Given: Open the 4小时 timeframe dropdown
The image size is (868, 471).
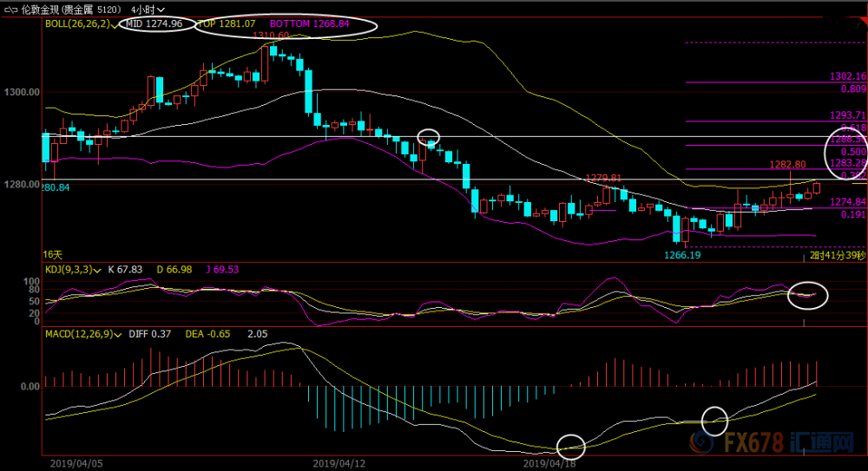Looking at the screenshot, I should [x=148, y=10].
